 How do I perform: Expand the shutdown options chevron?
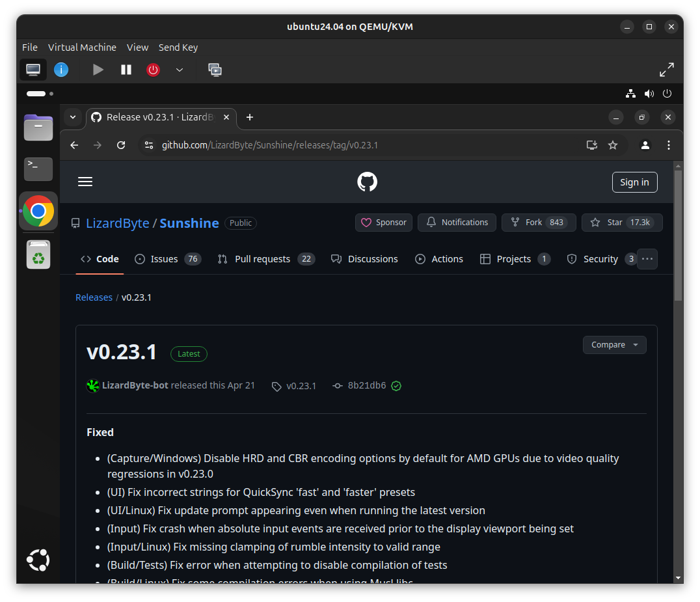[x=180, y=70]
